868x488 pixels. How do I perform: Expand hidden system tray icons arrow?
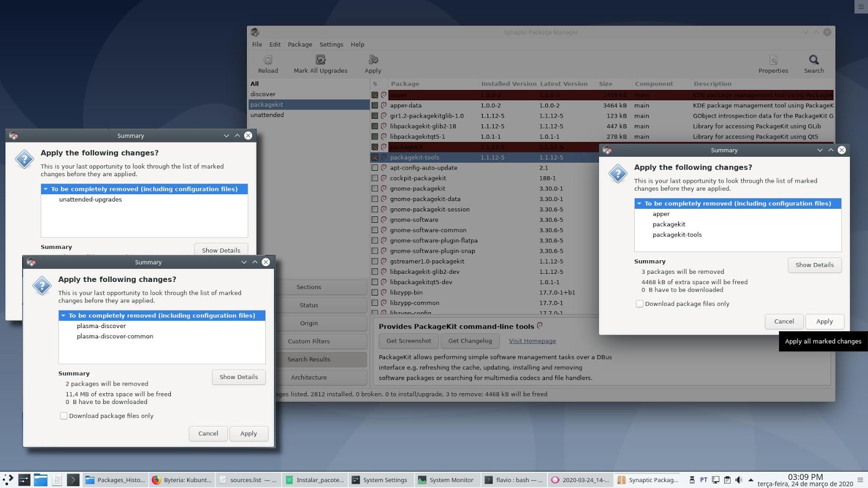(x=751, y=480)
